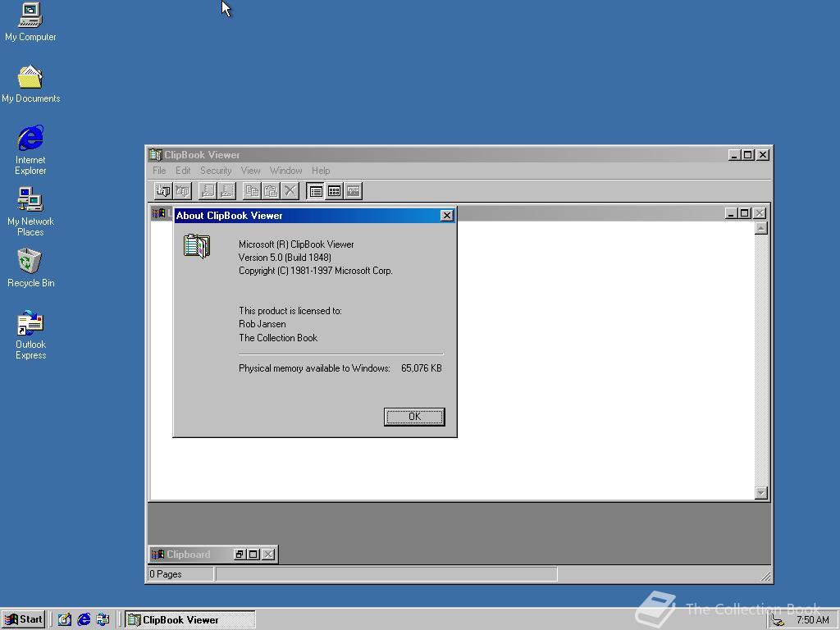
Task: Open the Security menu
Action: point(216,171)
